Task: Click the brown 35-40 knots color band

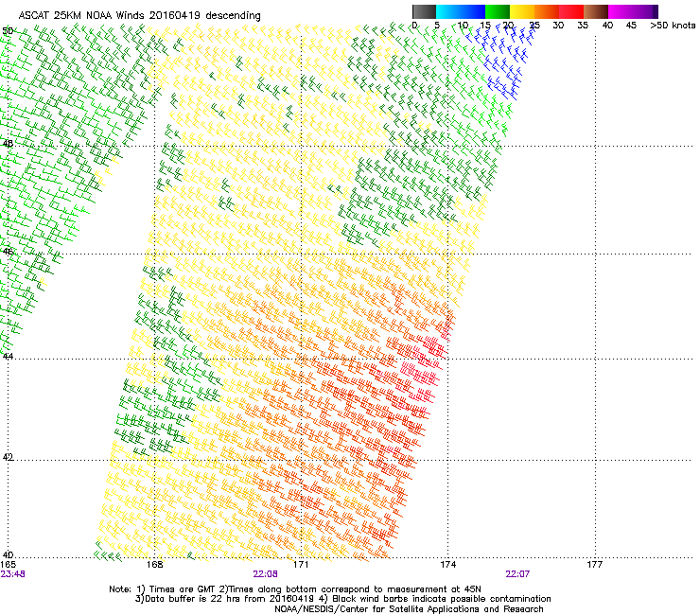Action: (596, 11)
